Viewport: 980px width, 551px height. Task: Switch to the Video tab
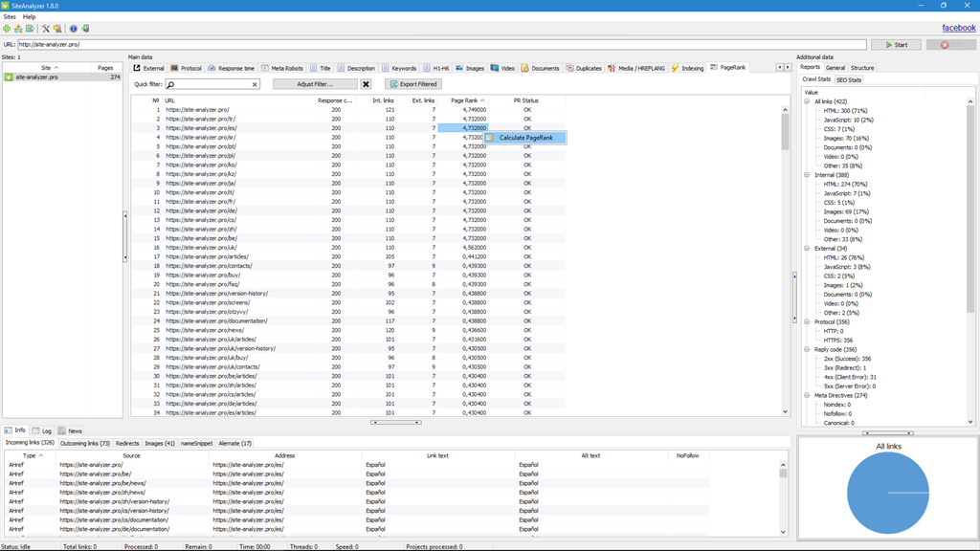(502, 68)
